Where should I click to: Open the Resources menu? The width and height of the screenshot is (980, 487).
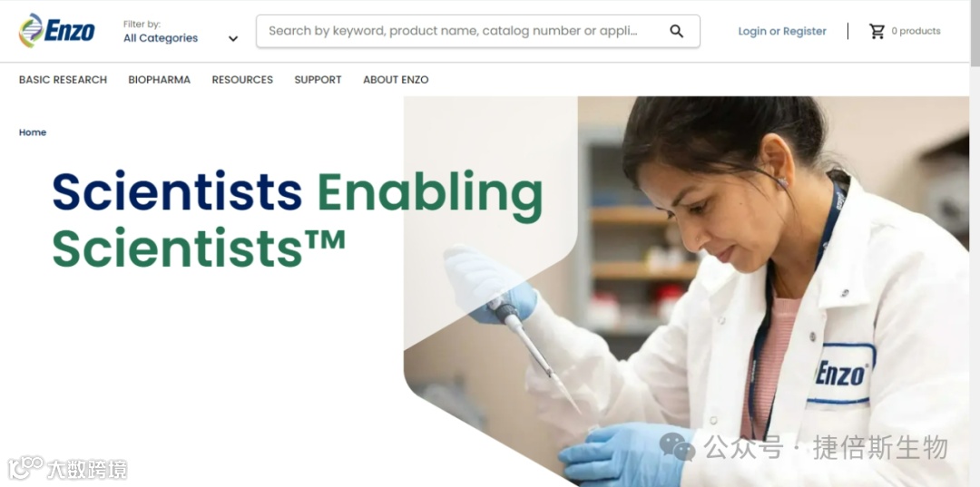pos(242,80)
